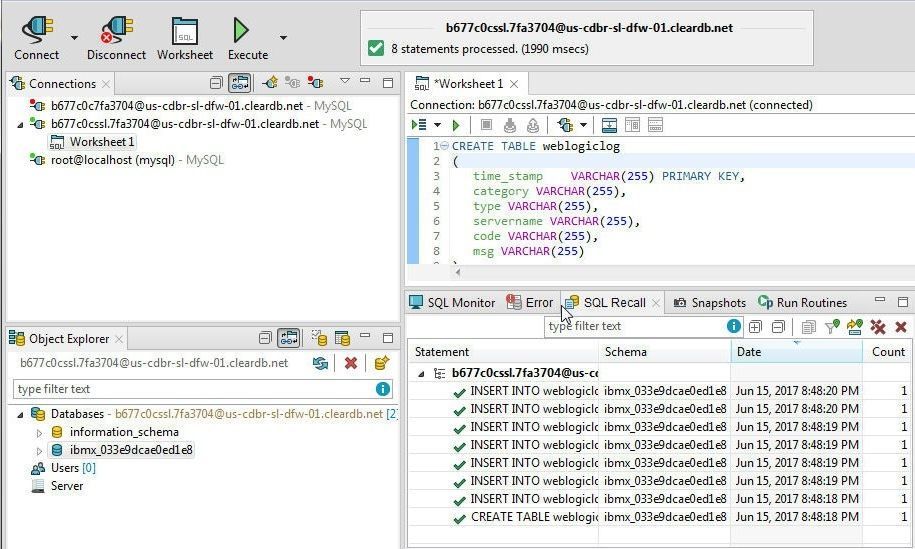Open the Run Routines tab

(x=802, y=302)
